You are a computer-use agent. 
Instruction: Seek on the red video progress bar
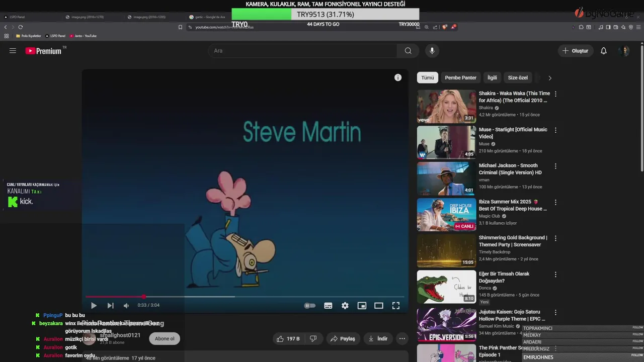(x=245, y=297)
